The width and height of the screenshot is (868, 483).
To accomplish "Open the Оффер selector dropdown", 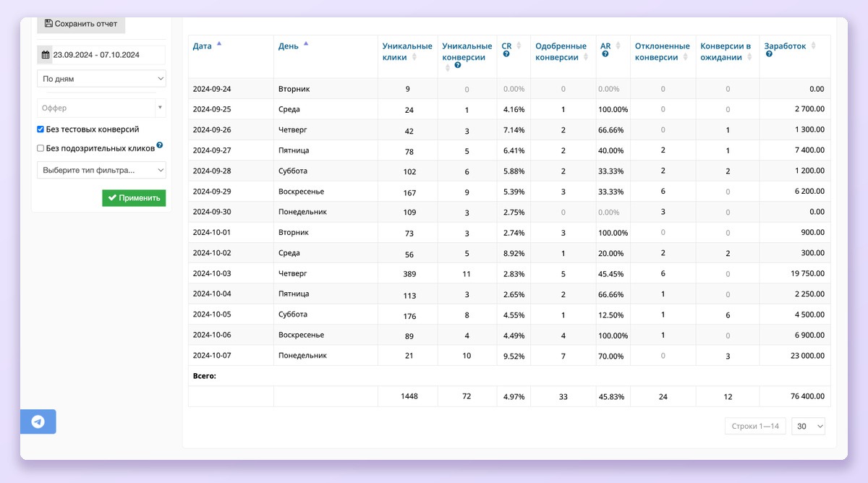I will pyautogui.click(x=101, y=108).
